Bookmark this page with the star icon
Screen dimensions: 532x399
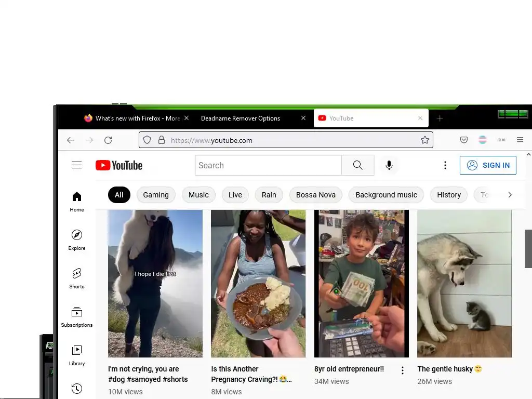click(425, 140)
